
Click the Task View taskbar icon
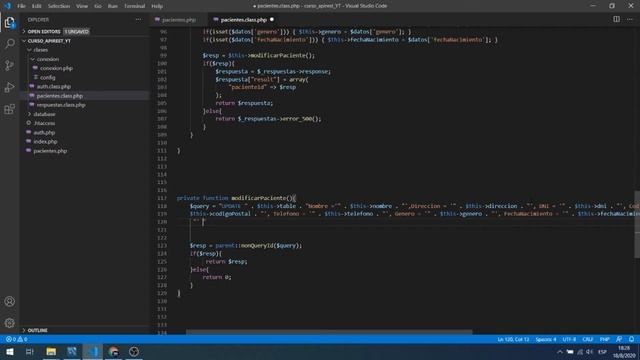[29, 351]
